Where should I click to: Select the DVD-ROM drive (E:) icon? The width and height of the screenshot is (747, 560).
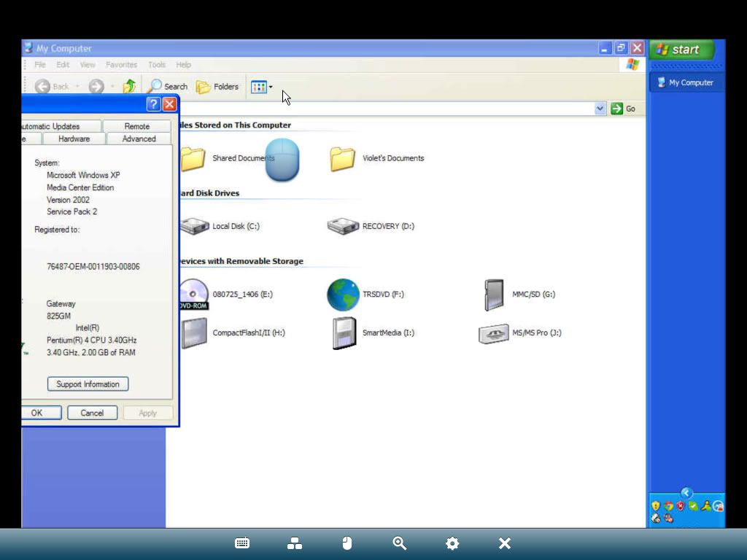[194, 295]
